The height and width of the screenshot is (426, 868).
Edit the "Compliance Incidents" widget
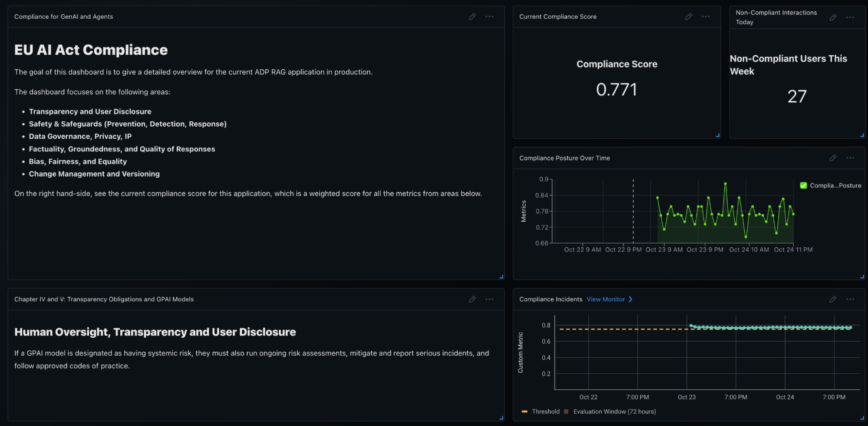coord(833,299)
